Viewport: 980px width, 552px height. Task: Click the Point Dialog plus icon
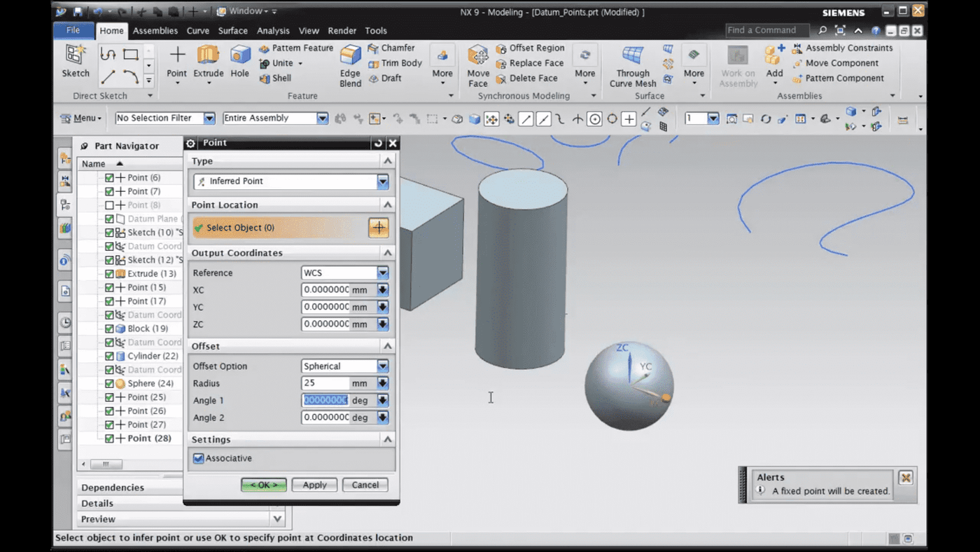[x=379, y=228]
